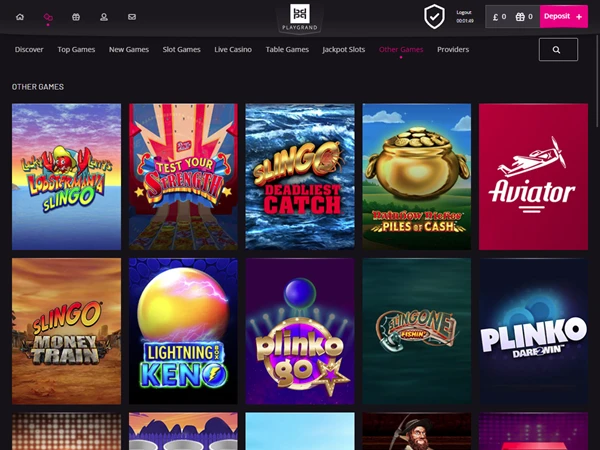The width and height of the screenshot is (600, 450).
Task: Open the messages envelope icon
Action: point(132,17)
